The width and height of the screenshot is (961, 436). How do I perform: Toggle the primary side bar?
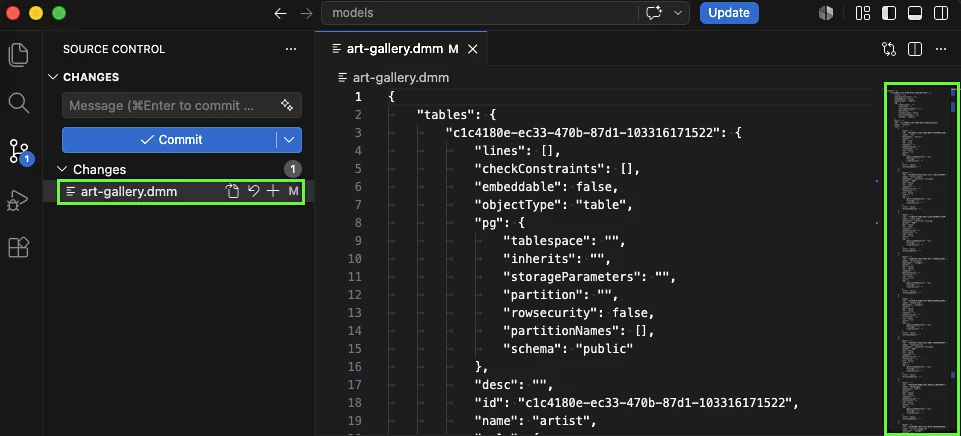(888, 13)
